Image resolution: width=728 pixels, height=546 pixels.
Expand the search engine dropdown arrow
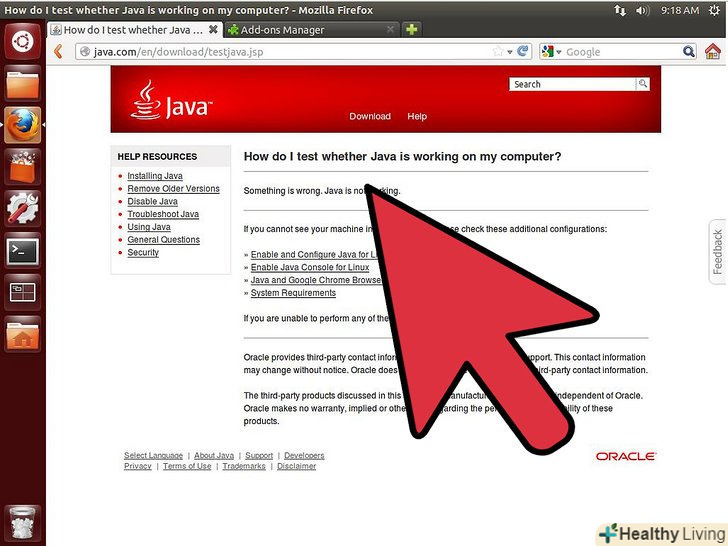click(x=559, y=52)
